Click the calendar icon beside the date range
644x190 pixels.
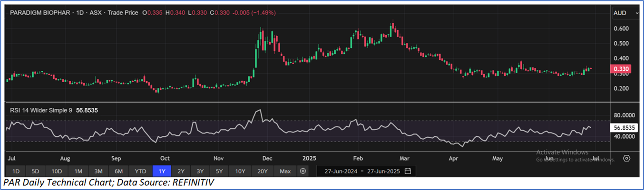(x=408, y=171)
